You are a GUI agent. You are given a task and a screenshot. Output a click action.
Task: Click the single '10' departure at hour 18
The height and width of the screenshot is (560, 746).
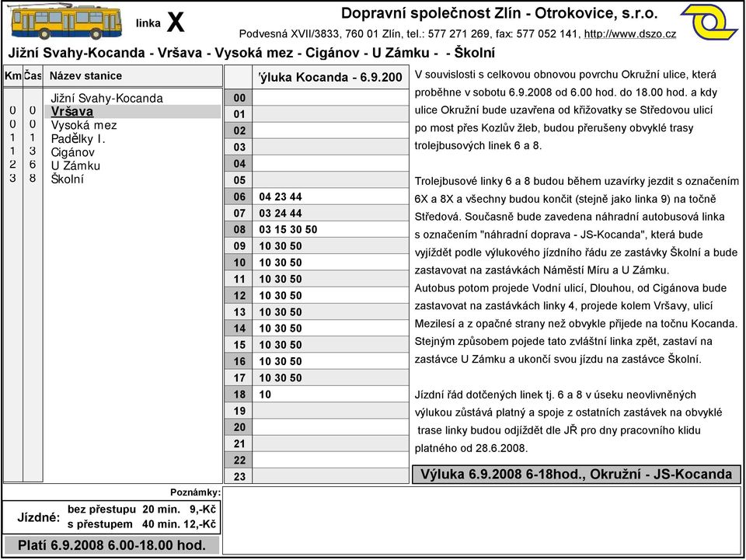[x=264, y=395]
